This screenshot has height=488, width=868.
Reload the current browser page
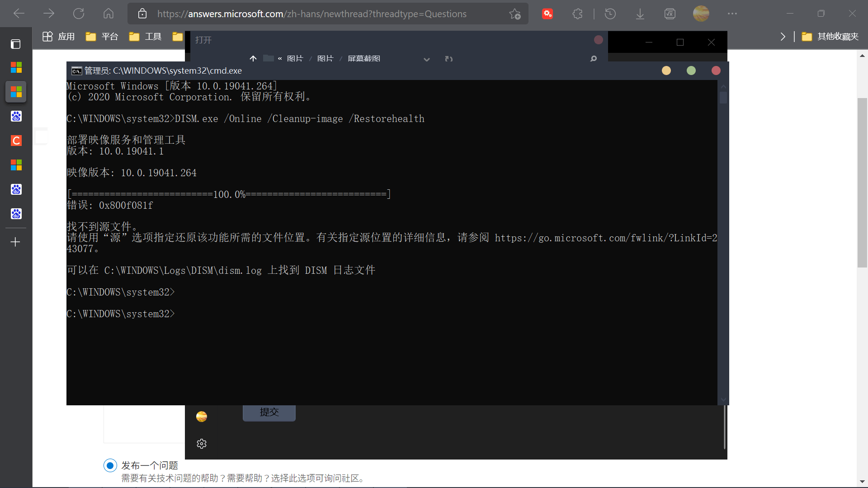79,14
